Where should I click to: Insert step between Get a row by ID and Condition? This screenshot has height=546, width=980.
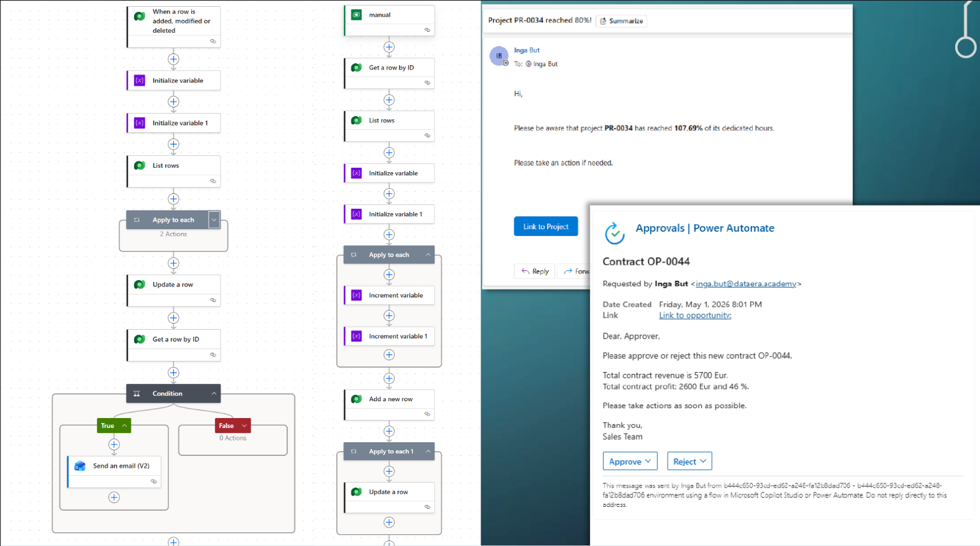click(x=173, y=373)
